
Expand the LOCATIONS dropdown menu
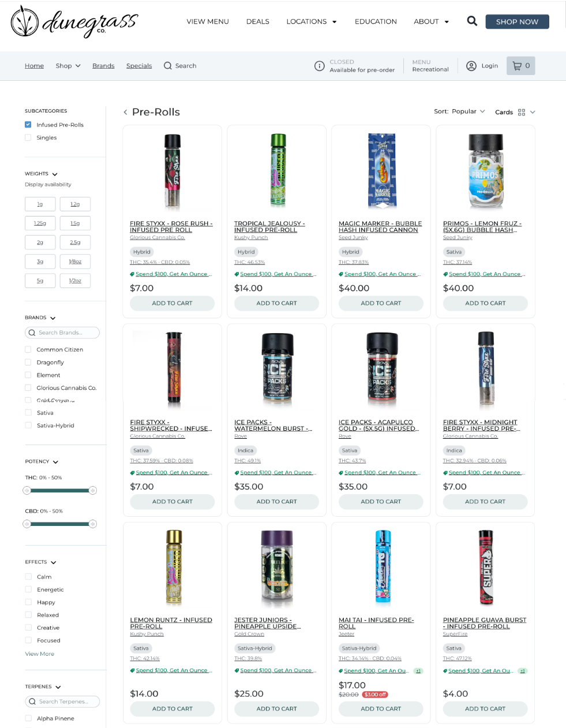[312, 21]
